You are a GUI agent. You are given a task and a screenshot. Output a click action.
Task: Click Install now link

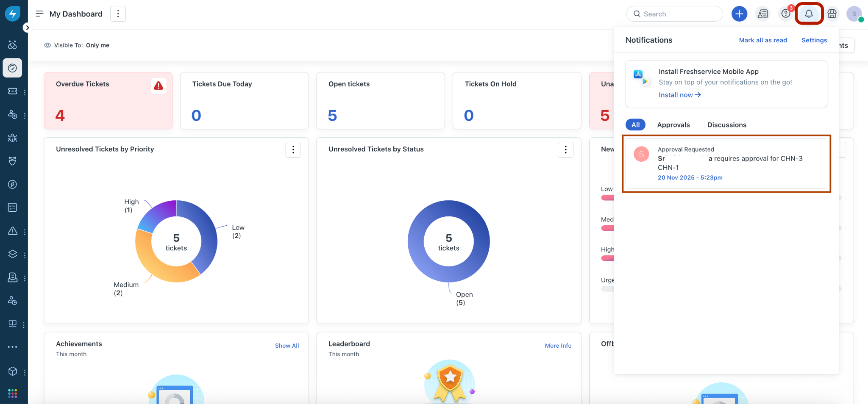pyautogui.click(x=679, y=95)
